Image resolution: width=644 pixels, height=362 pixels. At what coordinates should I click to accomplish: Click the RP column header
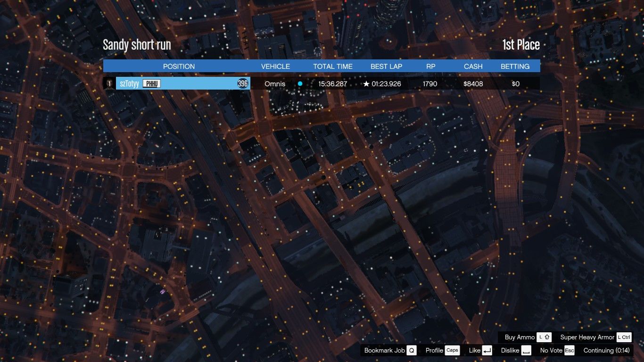[x=430, y=66]
